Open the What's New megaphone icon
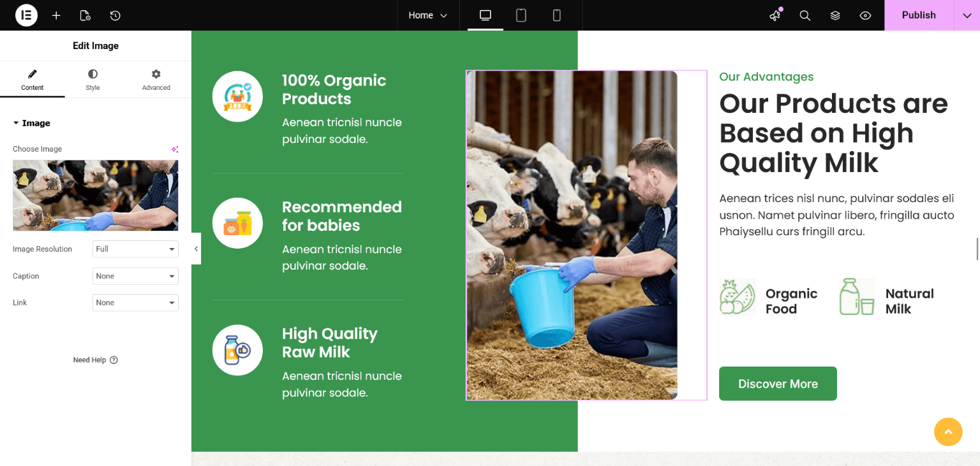This screenshot has width=980, height=466. point(775,15)
